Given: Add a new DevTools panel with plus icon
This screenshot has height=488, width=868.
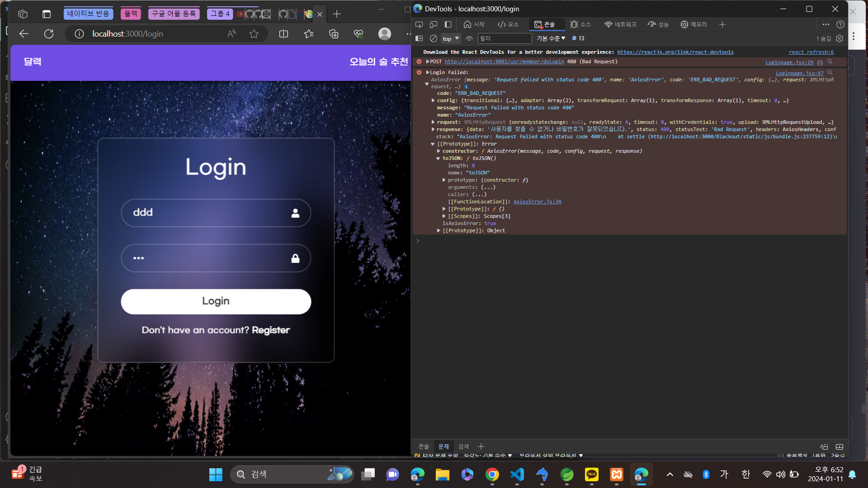Looking at the screenshot, I should (x=722, y=24).
